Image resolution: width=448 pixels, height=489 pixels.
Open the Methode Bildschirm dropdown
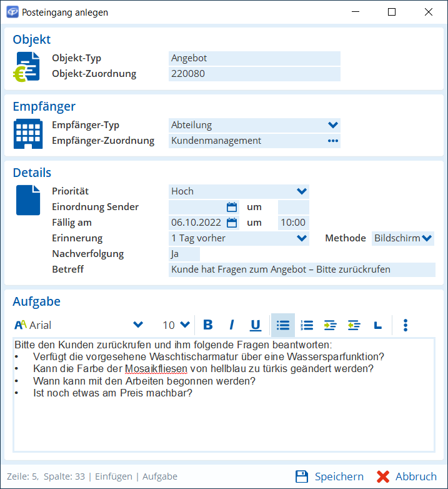coord(427,238)
